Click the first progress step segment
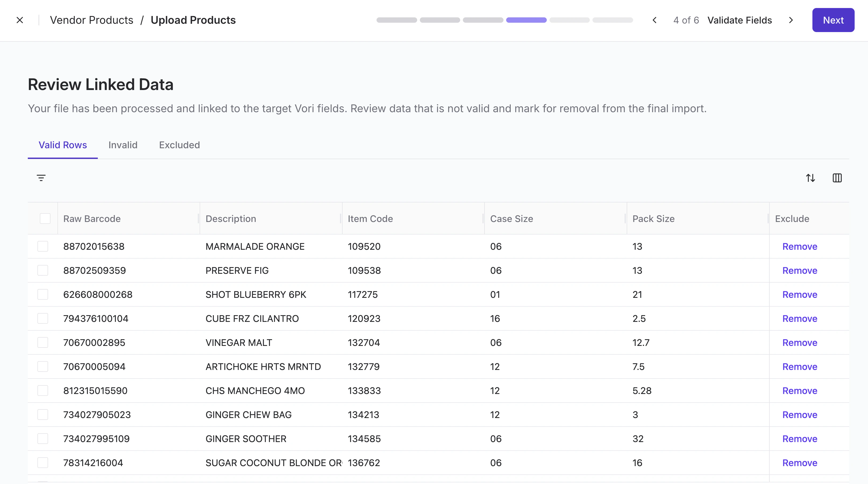The image size is (868, 484). (x=397, y=20)
